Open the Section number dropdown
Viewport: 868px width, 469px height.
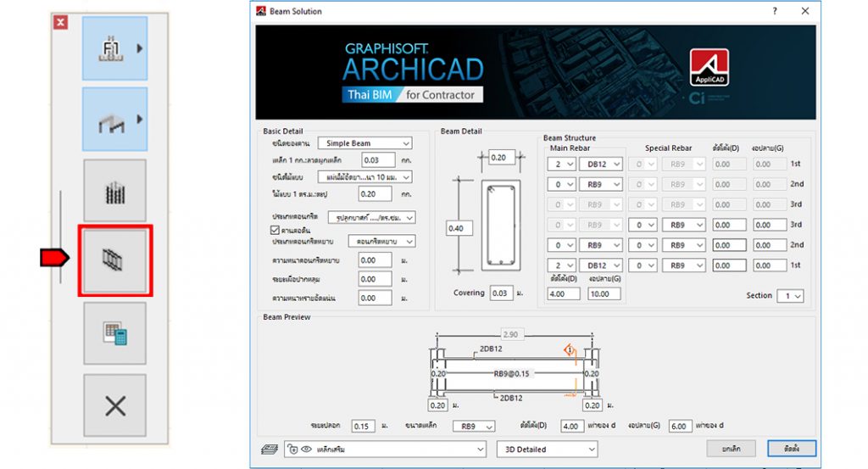790,296
